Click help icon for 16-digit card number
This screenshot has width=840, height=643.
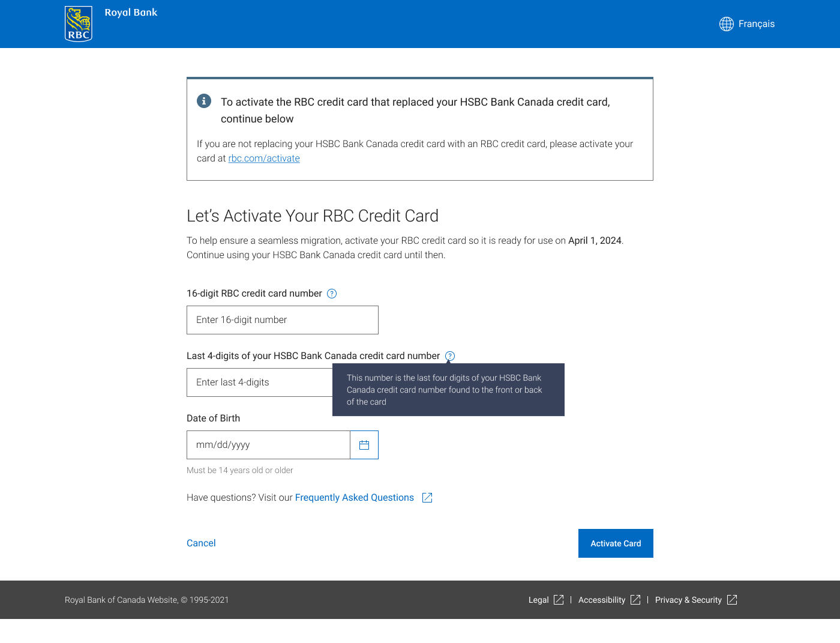332,294
